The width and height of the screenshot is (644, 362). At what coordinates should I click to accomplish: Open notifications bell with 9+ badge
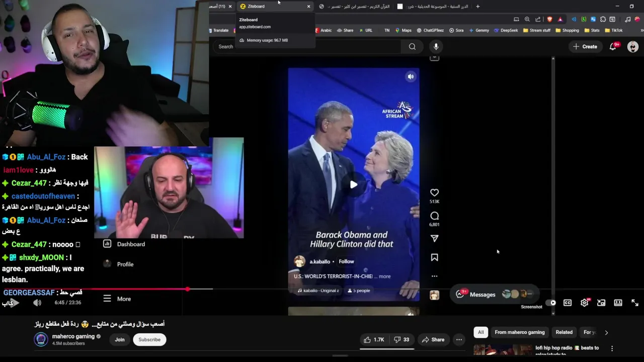[614, 46]
